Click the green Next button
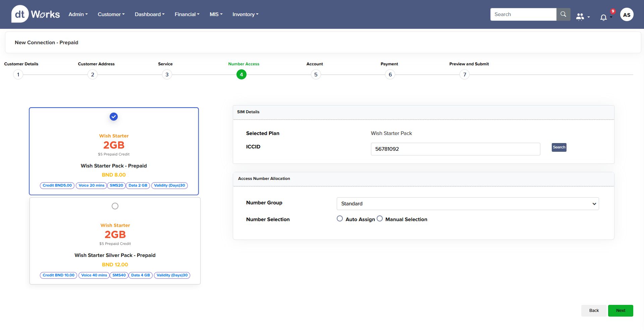 click(x=621, y=311)
